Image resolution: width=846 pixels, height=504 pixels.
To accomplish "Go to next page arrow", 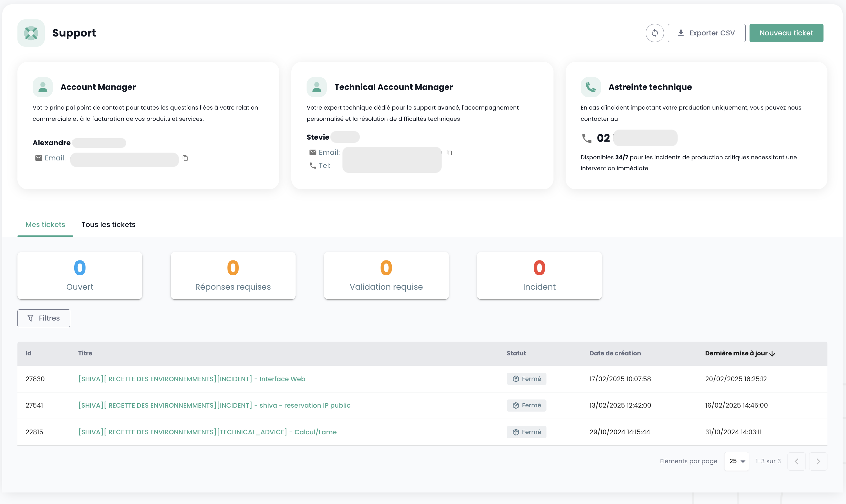I will coord(818,461).
